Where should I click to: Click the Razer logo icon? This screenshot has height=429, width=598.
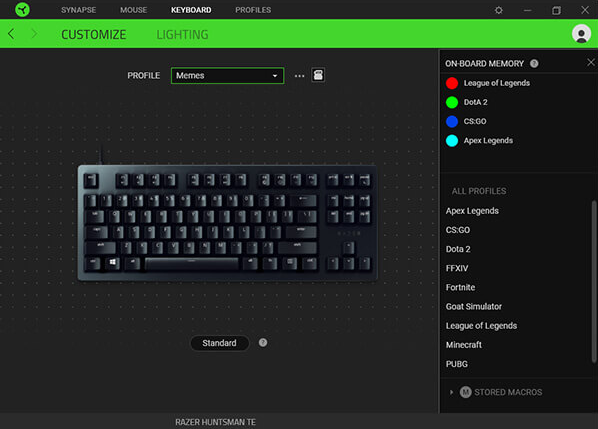click(x=22, y=10)
